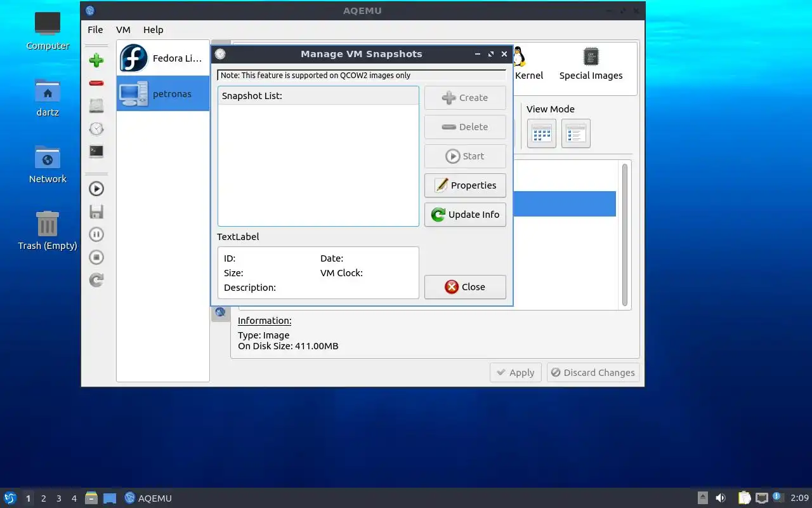
Task: Click the QCOW2 note text
Action: pyautogui.click(x=315, y=75)
